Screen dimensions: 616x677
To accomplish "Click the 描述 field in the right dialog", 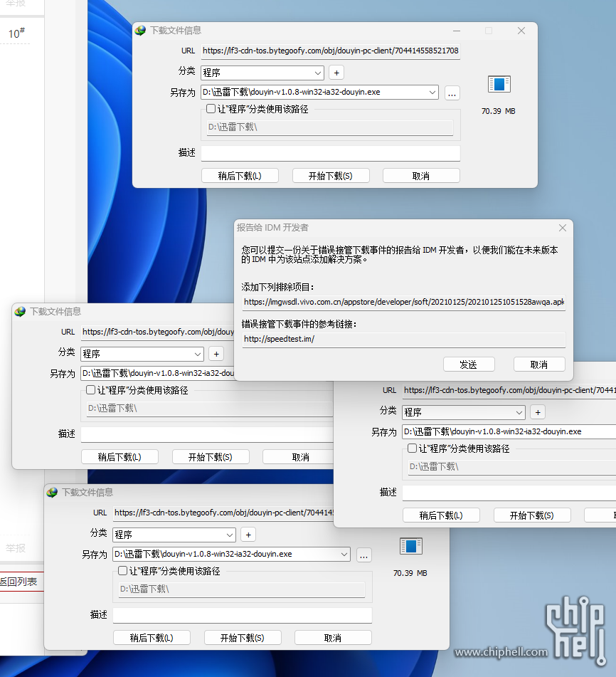I will [509, 493].
